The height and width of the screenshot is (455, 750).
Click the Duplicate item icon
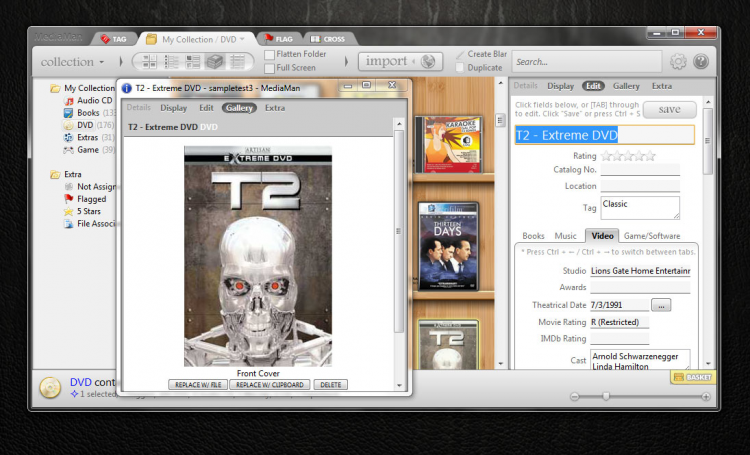460,68
